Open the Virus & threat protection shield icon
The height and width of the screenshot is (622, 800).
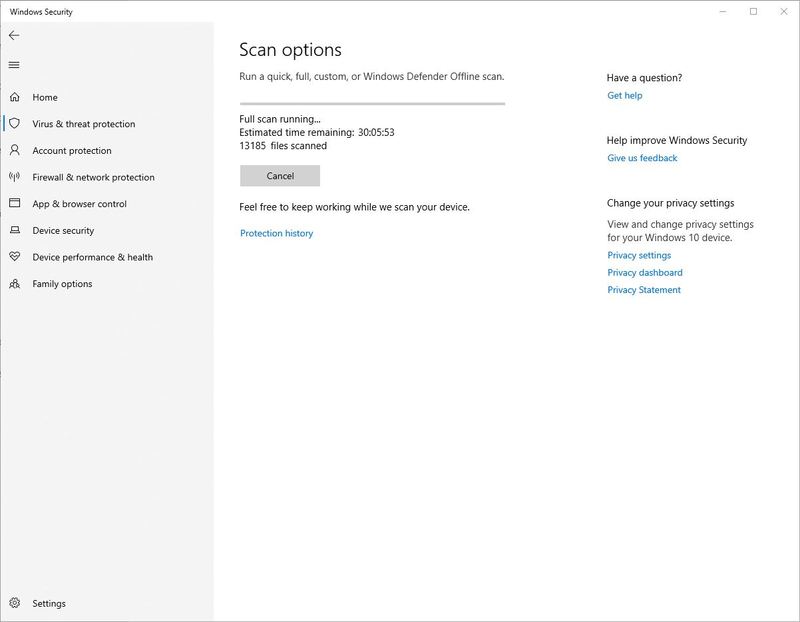click(x=14, y=125)
